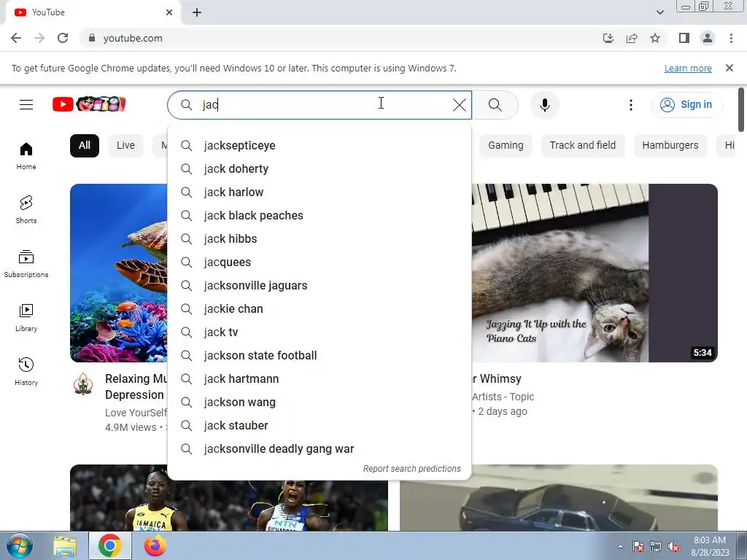Image resolution: width=747 pixels, height=560 pixels.
Task: Open the sea turtle video thumbnail
Action: pos(119,273)
